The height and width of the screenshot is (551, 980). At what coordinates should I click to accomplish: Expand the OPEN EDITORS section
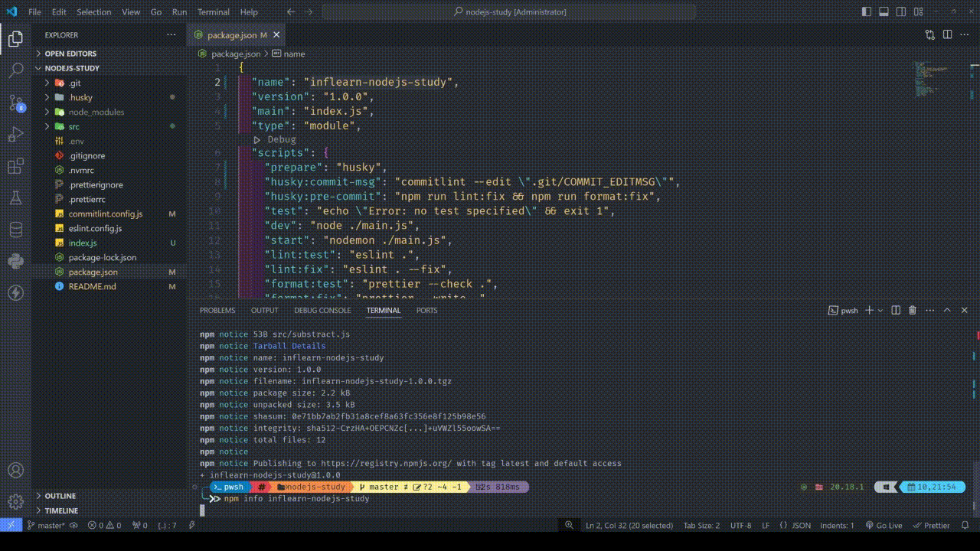[70, 54]
